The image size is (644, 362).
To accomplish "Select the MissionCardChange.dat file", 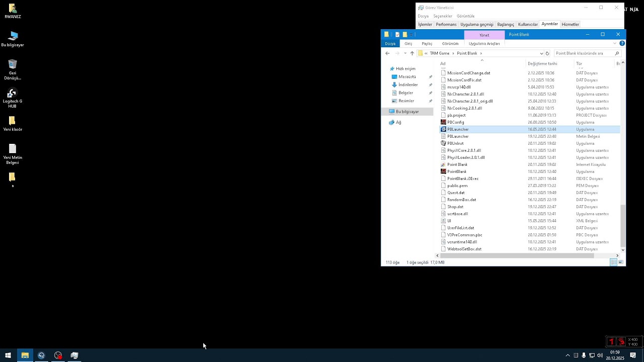I will [x=468, y=73].
